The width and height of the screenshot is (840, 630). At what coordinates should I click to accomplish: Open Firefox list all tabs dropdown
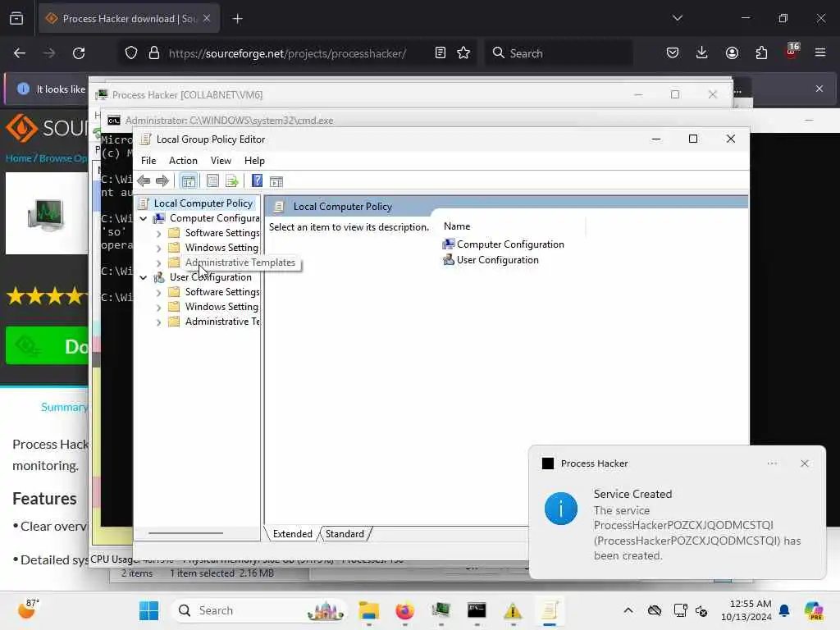tap(678, 18)
